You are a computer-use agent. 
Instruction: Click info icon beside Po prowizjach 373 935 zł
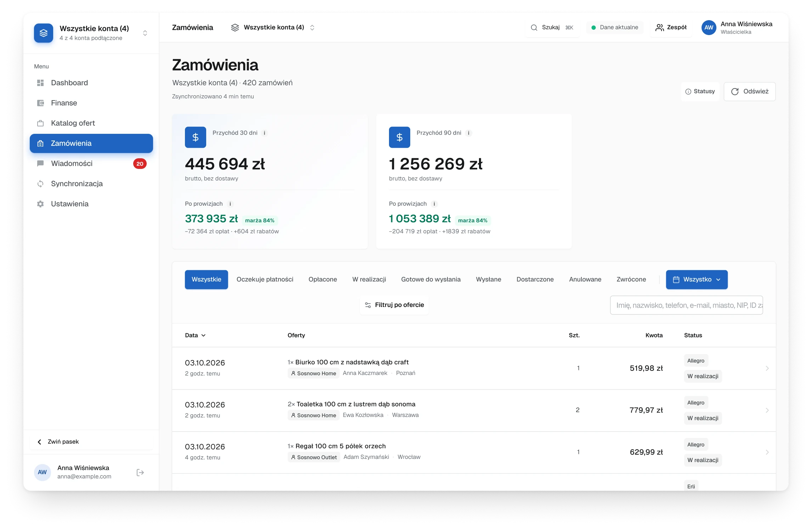[230, 204]
